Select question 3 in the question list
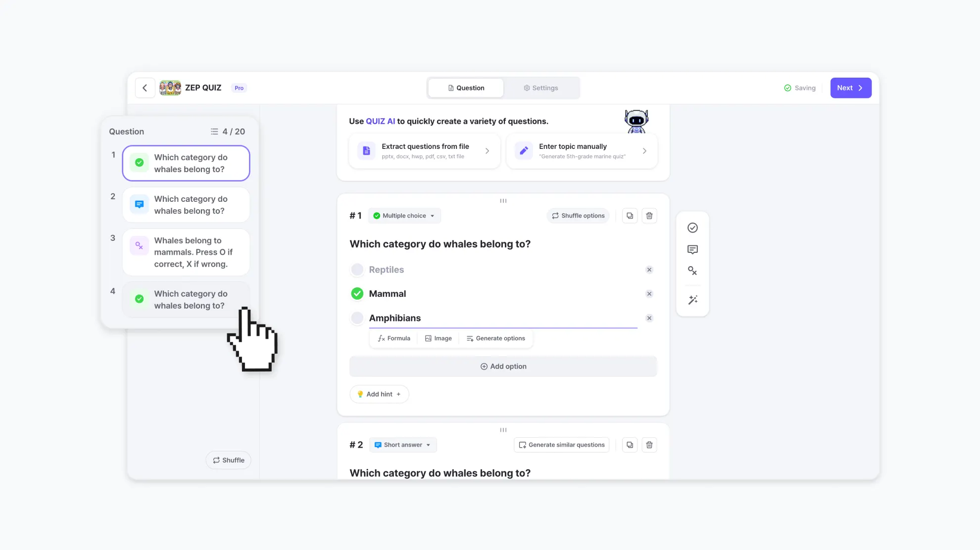 tap(186, 252)
